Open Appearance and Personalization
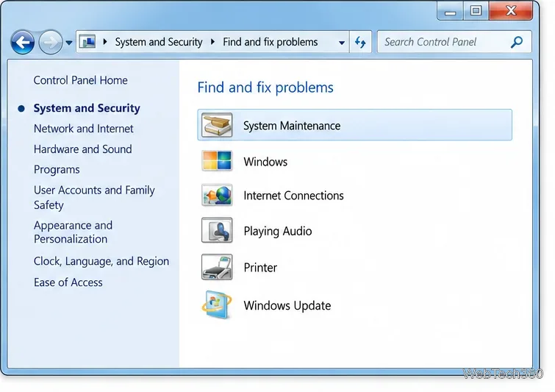Screen dimensions: 555x392 [73, 232]
